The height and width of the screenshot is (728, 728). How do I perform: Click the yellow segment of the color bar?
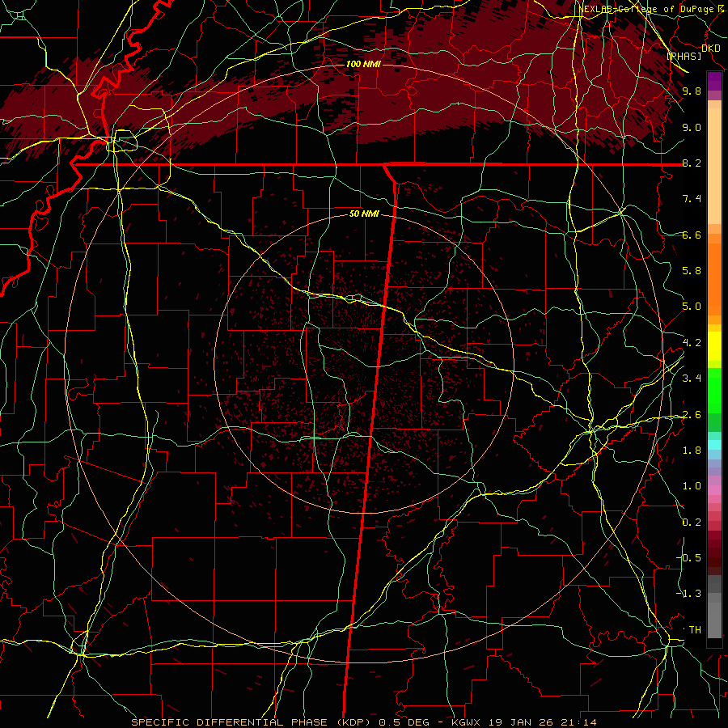point(714,346)
